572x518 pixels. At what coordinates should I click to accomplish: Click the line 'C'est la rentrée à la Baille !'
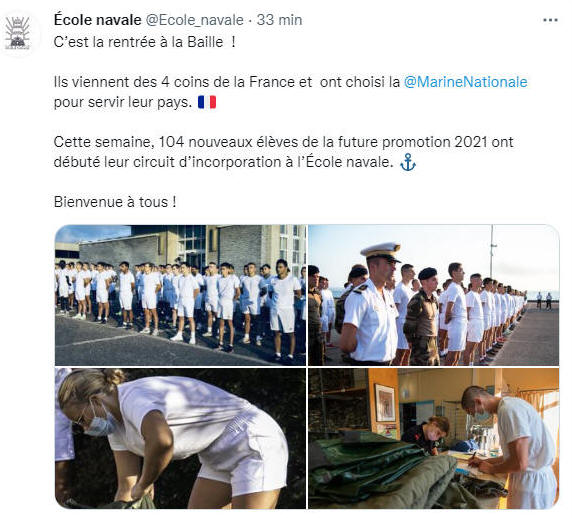tap(145, 42)
